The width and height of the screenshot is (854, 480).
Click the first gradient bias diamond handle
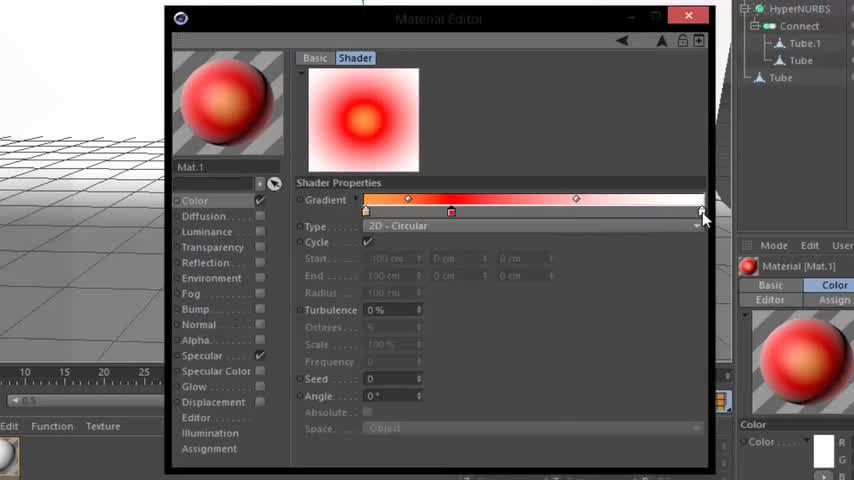tap(408, 199)
